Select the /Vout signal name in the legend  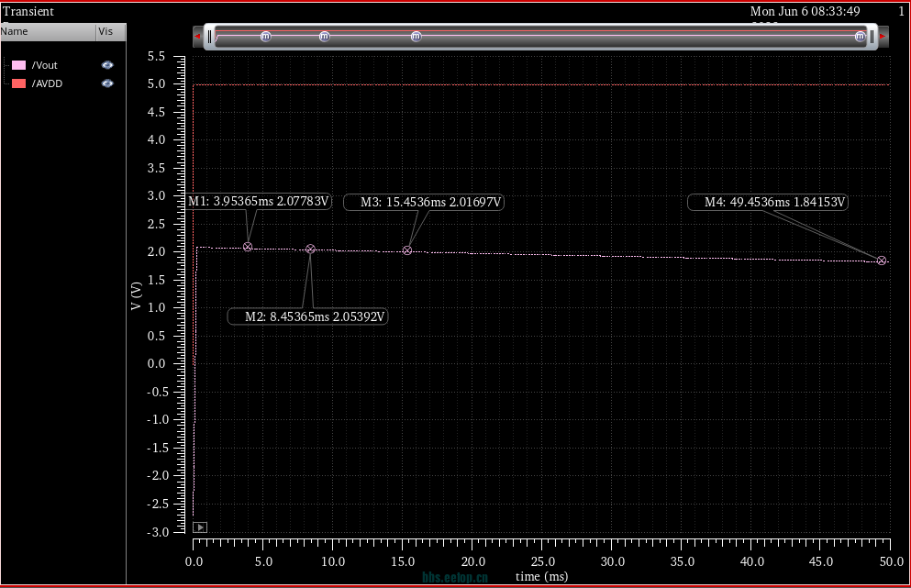tap(45, 65)
